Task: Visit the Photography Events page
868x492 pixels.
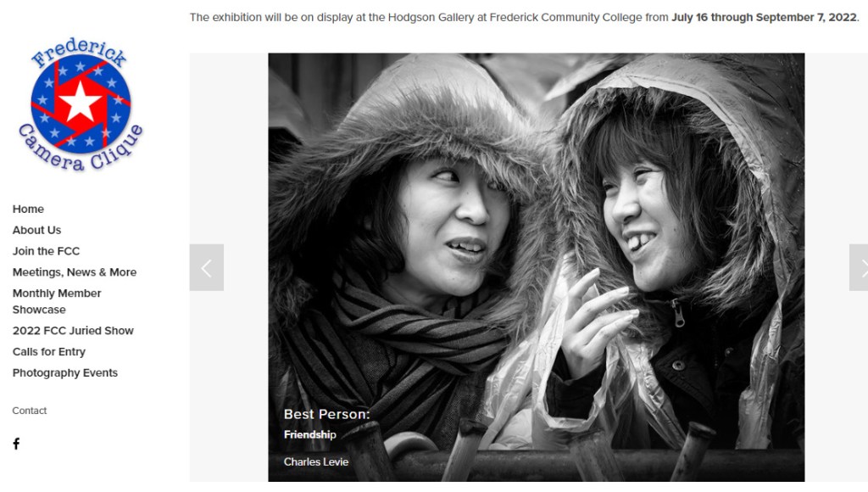Action: pyautogui.click(x=64, y=373)
